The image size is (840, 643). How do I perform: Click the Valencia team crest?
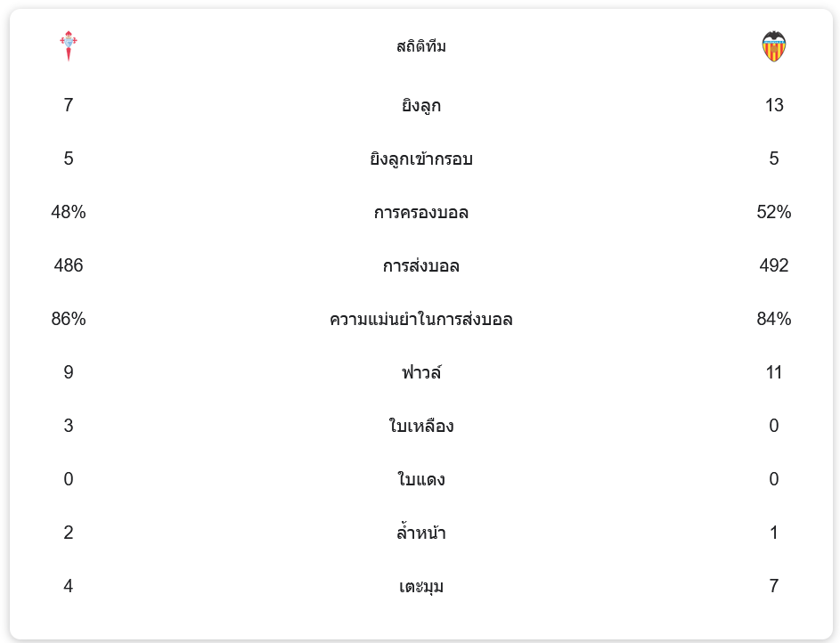click(x=773, y=46)
